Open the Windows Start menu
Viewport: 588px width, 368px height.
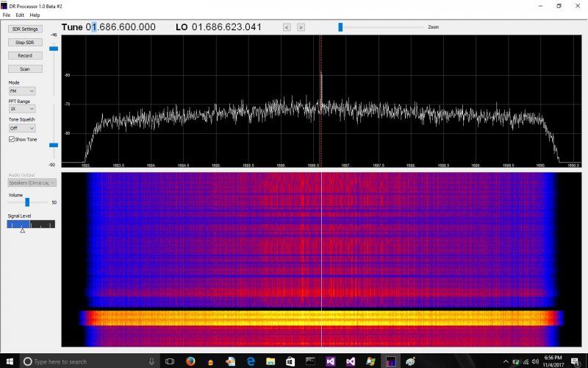(10, 361)
